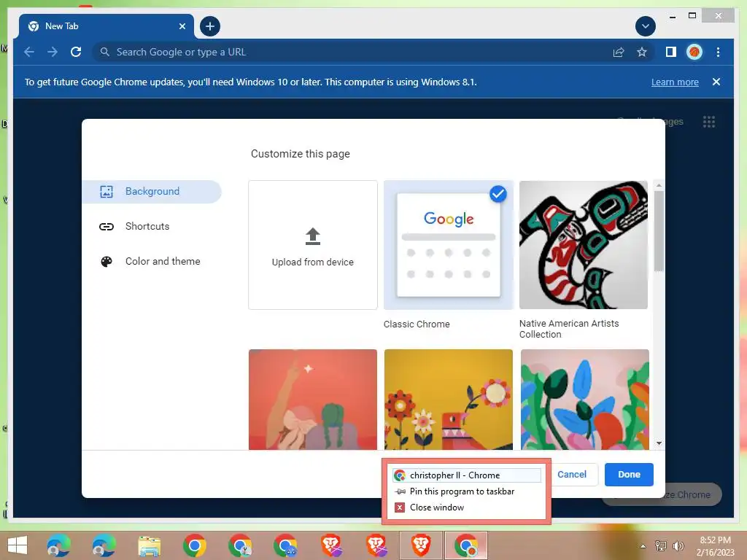The height and width of the screenshot is (560, 747).
Task: Click the active Chrome taskbar icon
Action: 466,545
